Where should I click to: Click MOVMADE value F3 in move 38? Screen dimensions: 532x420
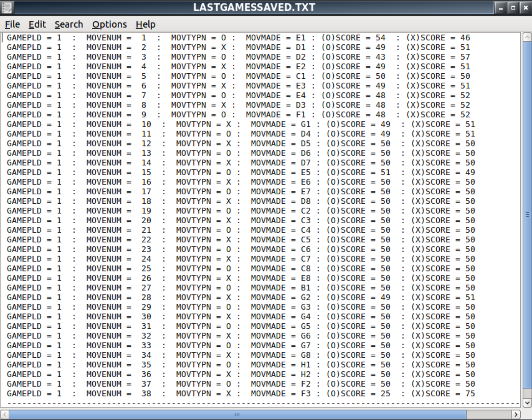306,394
